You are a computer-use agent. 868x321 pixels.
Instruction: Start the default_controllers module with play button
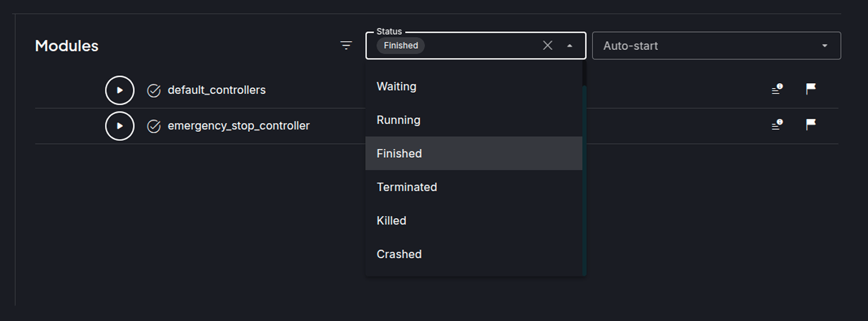coord(119,90)
